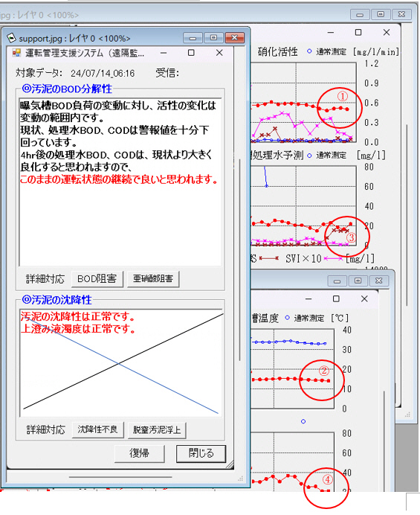
Task: Close the gray-titled lower chart window
Action: tap(378, 281)
